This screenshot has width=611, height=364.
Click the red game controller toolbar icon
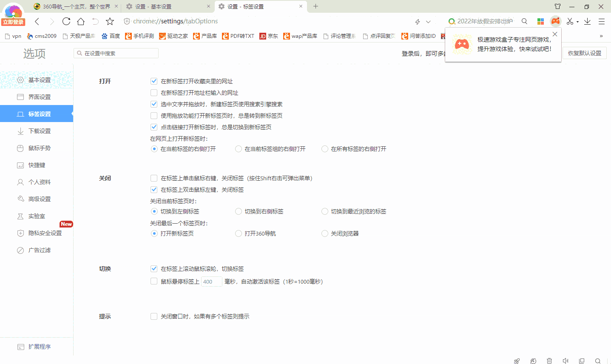(x=555, y=21)
